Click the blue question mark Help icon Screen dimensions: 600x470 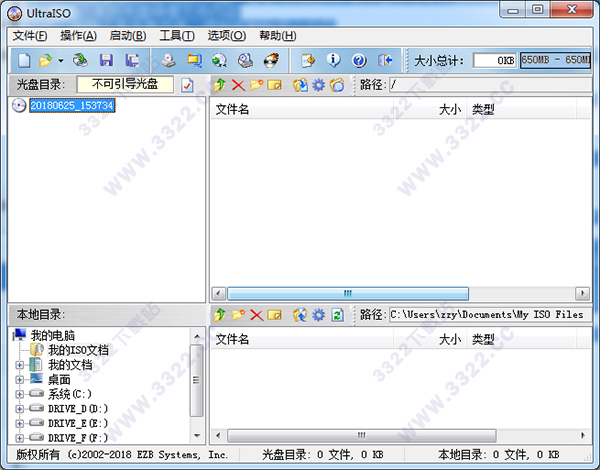click(x=359, y=60)
